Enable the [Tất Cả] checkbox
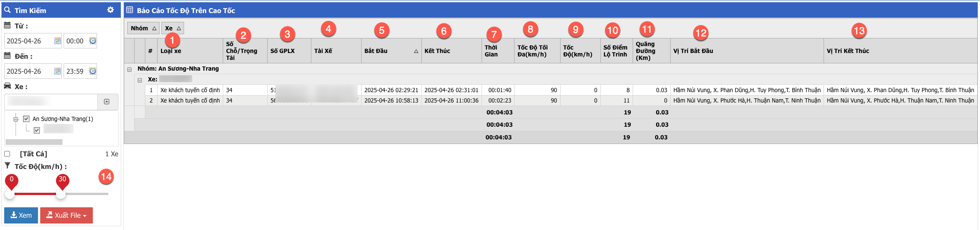The height and width of the screenshot is (230, 980). pos(7,154)
